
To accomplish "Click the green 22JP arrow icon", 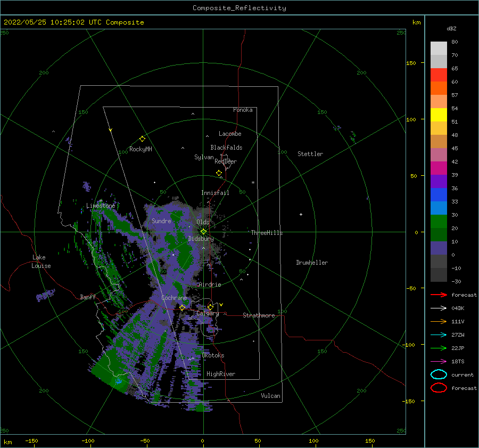I will tap(439, 348).
